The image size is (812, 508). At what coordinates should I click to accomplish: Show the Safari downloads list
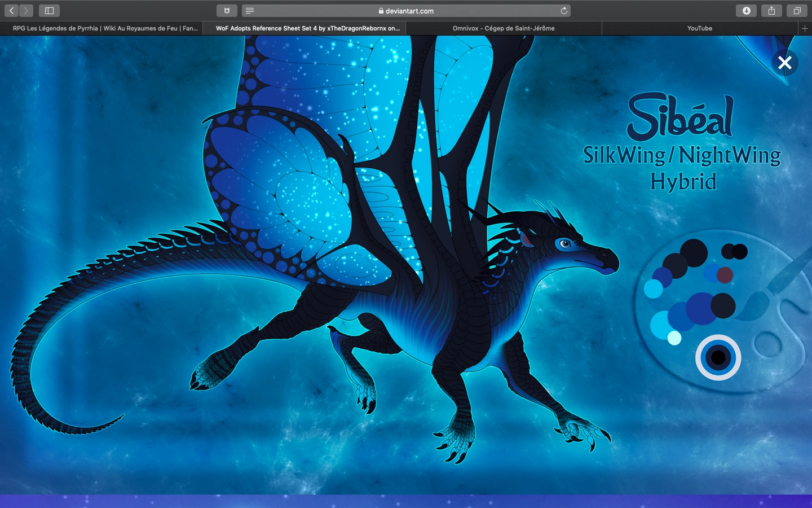tap(746, 11)
